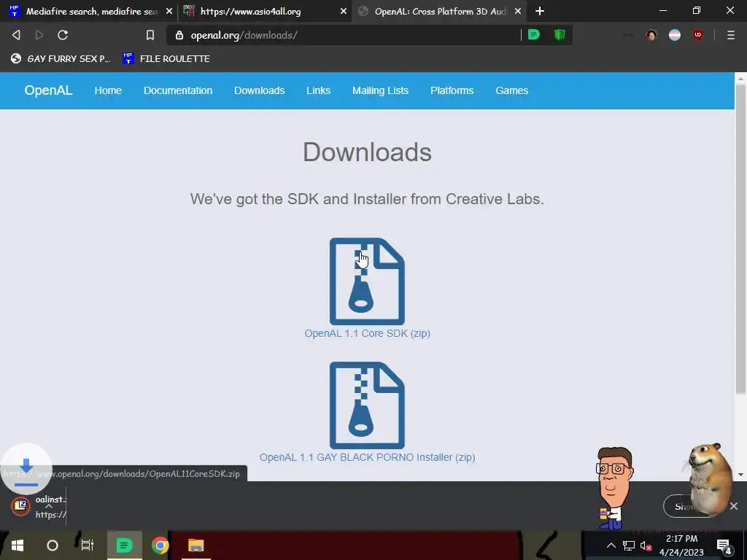Click the globe icon of first bookmark
This screenshot has width=747, height=560.
(16, 58)
